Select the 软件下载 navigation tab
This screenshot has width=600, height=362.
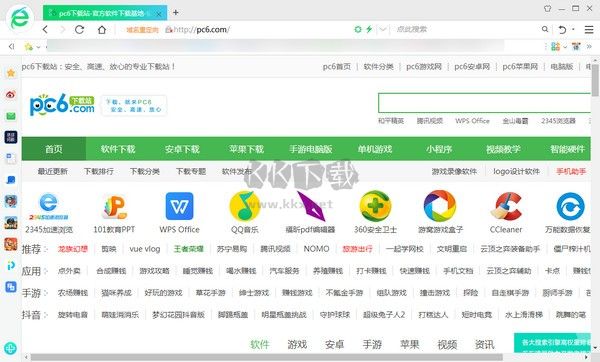pyautogui.click(x=118, y=149)
